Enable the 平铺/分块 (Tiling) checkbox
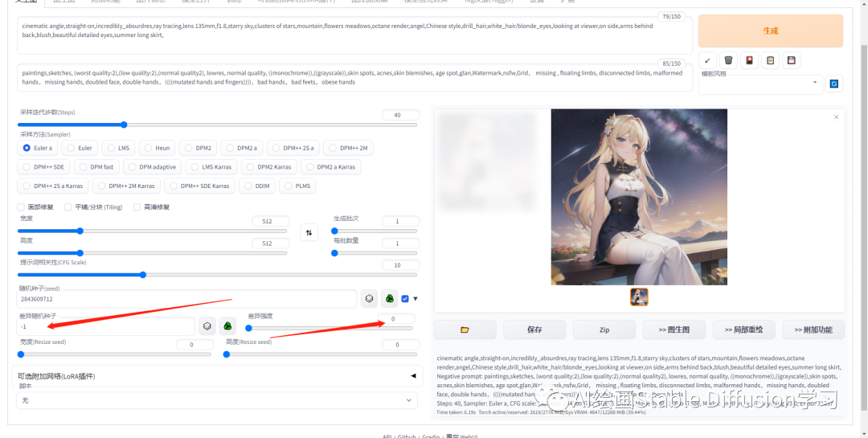 68,207
